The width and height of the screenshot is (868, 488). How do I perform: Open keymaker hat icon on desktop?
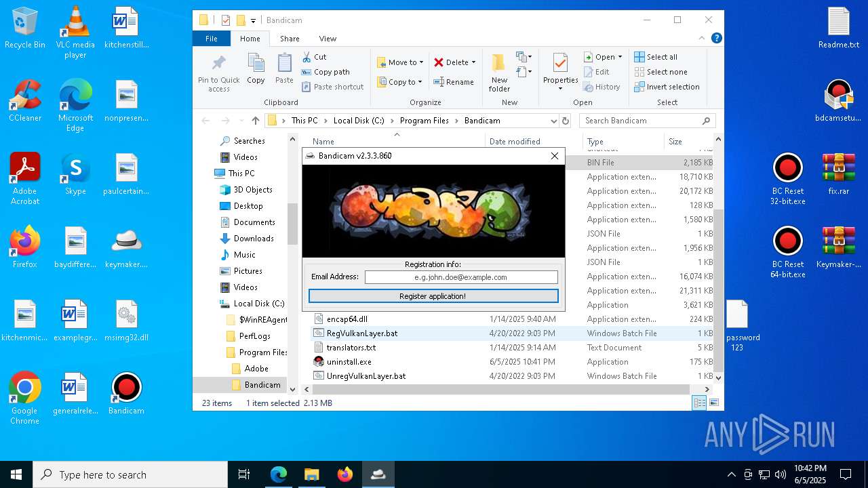click(126, 247)
